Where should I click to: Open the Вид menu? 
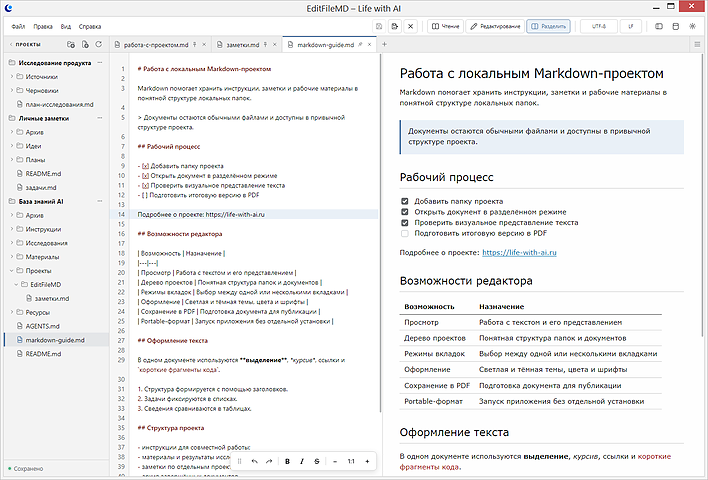pyautogui.click(x=66, y=27)
